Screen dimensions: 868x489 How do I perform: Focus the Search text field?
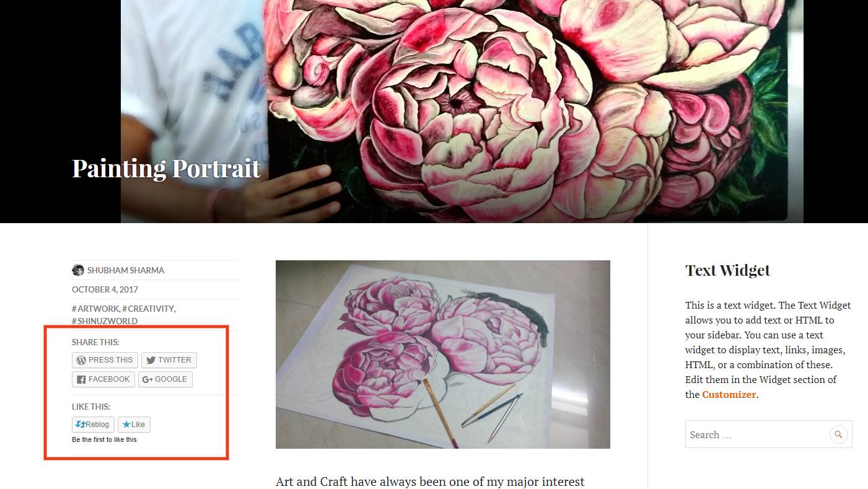click(x=757, y=434)
